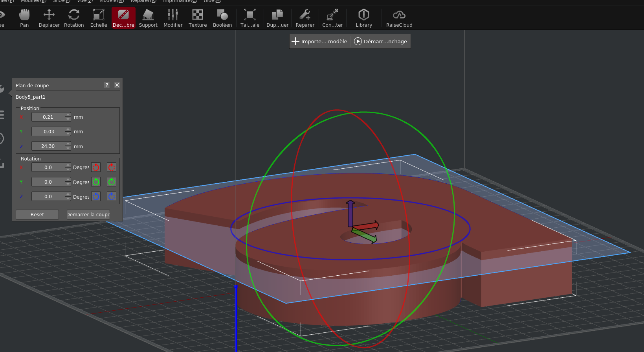Click the Rotation Z degrees field

[48, 196]
